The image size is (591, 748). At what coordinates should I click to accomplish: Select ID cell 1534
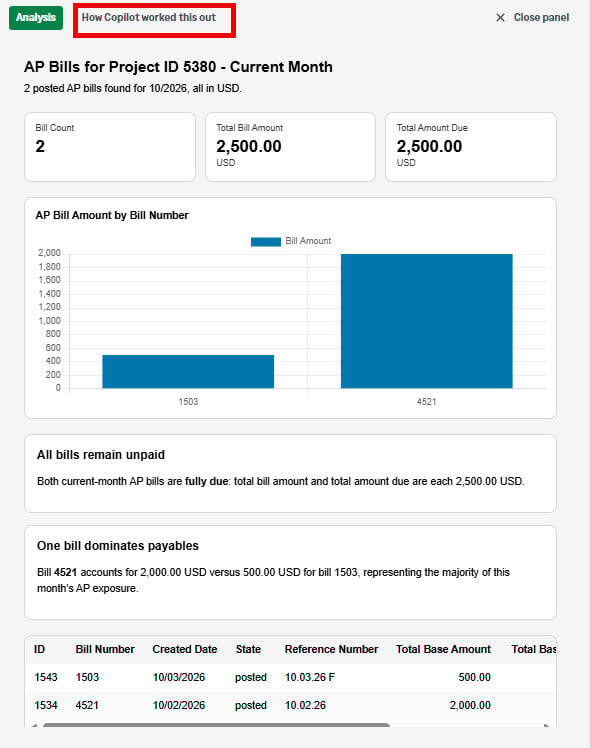46,705
